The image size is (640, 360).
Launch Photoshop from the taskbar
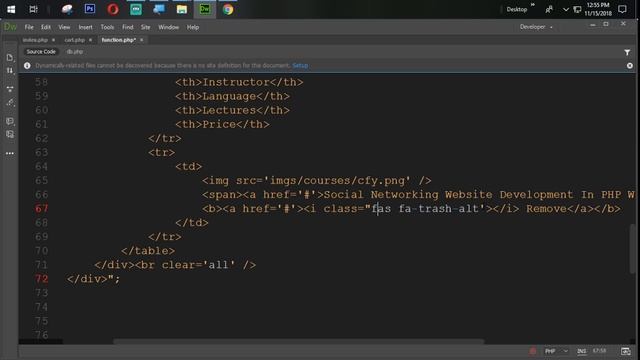90,9
